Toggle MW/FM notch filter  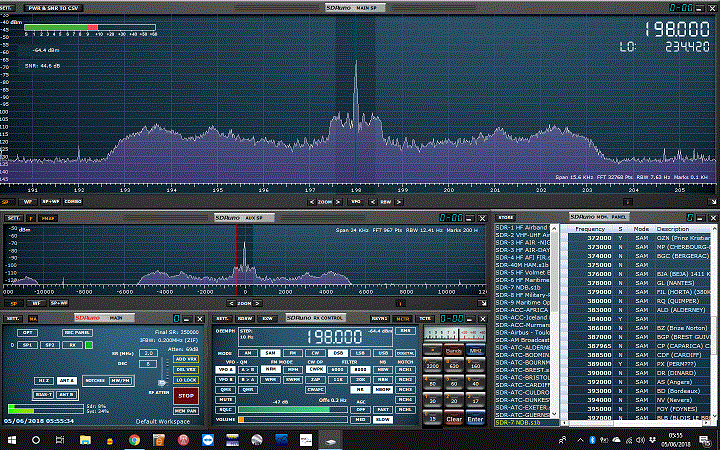(120, 381)
